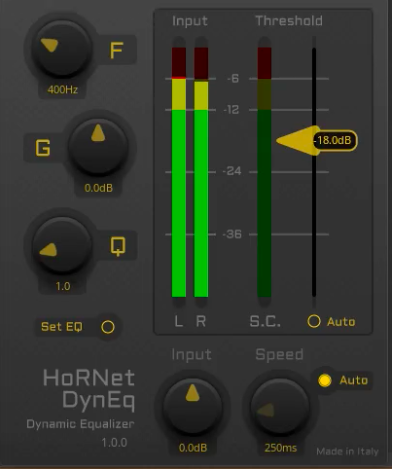Click the HoRNet DynEq logo
393x469 pixels.
tap(89, 389)
